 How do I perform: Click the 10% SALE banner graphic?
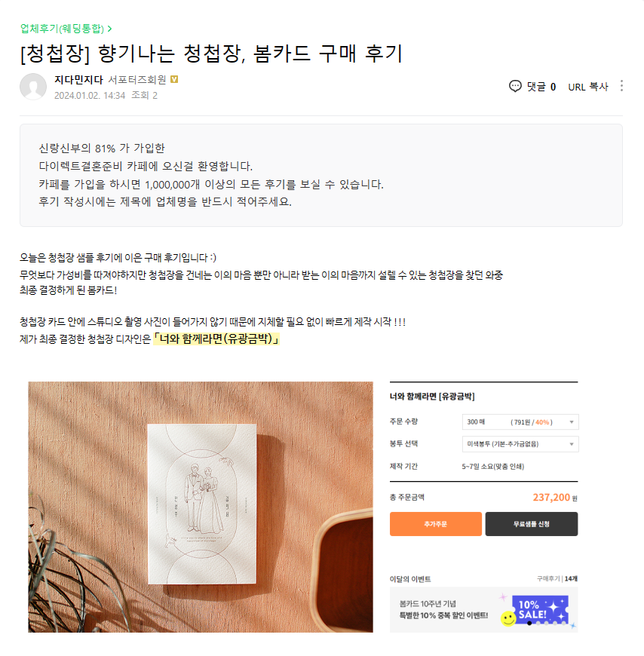[540, 609]
